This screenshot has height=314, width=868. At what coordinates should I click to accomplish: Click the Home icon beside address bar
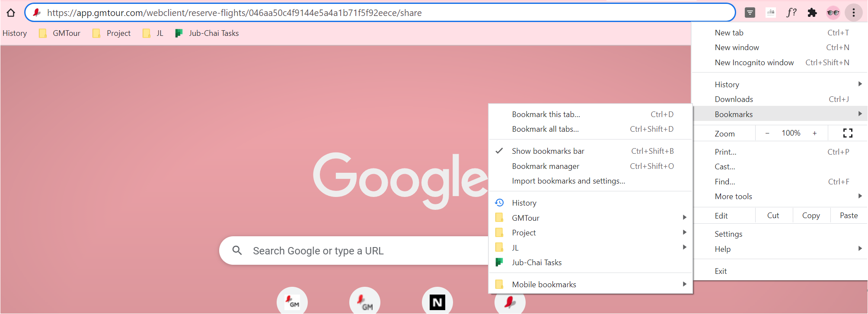pos(11,13)
